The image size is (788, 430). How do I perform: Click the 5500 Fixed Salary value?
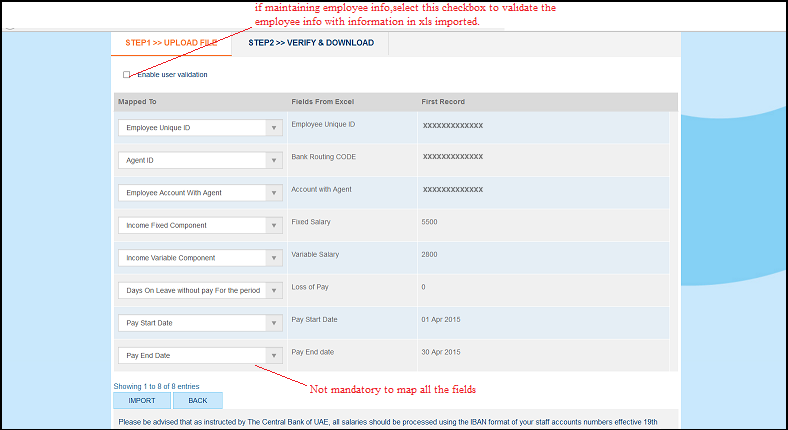430,222
